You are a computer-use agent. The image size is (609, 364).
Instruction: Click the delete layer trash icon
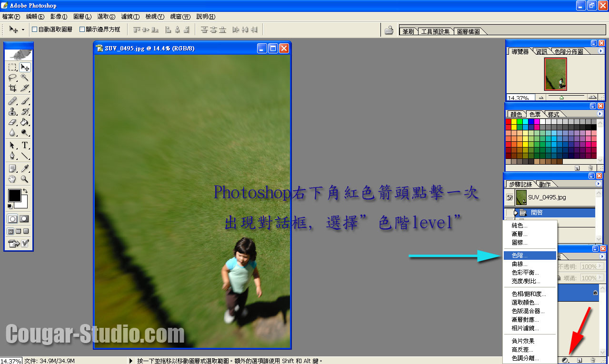tap(593, 360)
